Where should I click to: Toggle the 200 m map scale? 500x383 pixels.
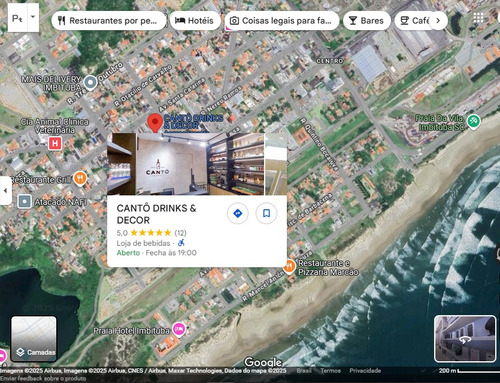pos(468,370)
